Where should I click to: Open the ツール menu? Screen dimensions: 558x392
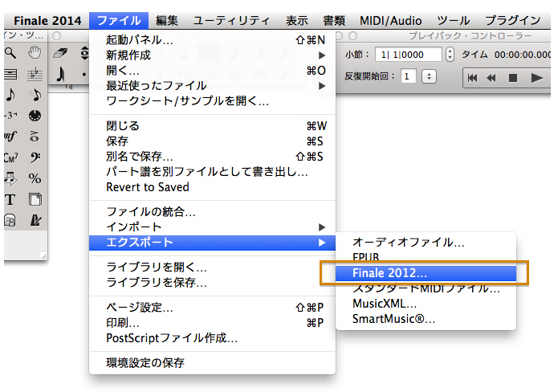(x=453, y=21)
